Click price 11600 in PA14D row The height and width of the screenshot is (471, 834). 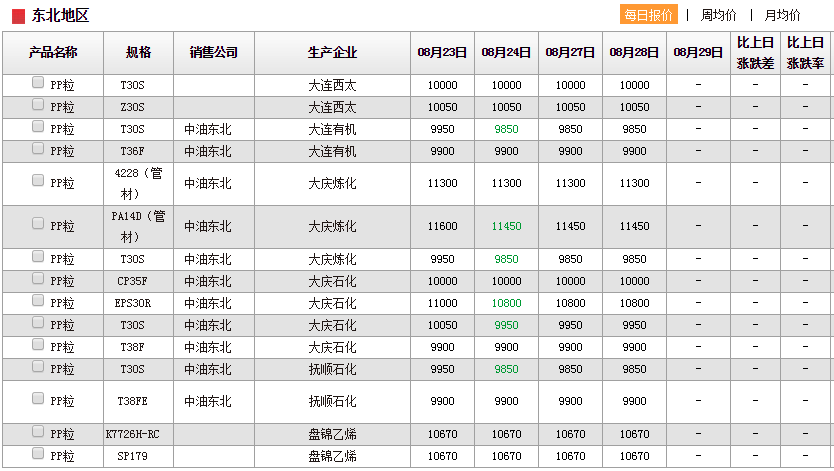click(x=443, y=226)
